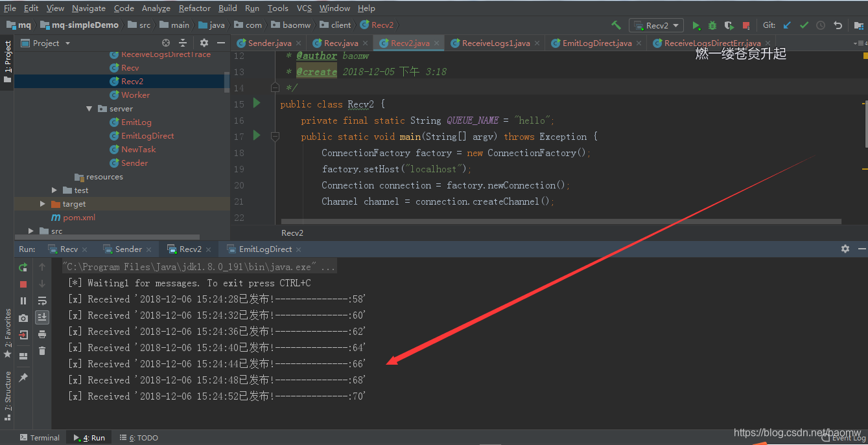Expand the target folder
The height and width of the screenshot is (445, 868).
(x=43, y=204)
